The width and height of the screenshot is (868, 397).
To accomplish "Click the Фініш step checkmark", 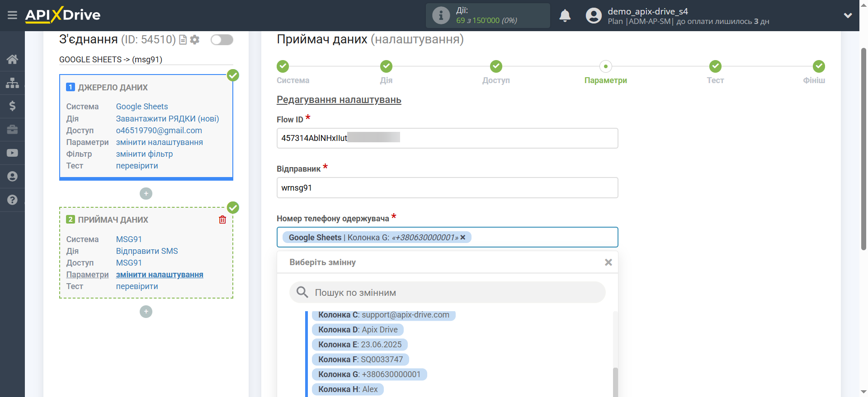I will pyautogui.click(x=819, y=66).
